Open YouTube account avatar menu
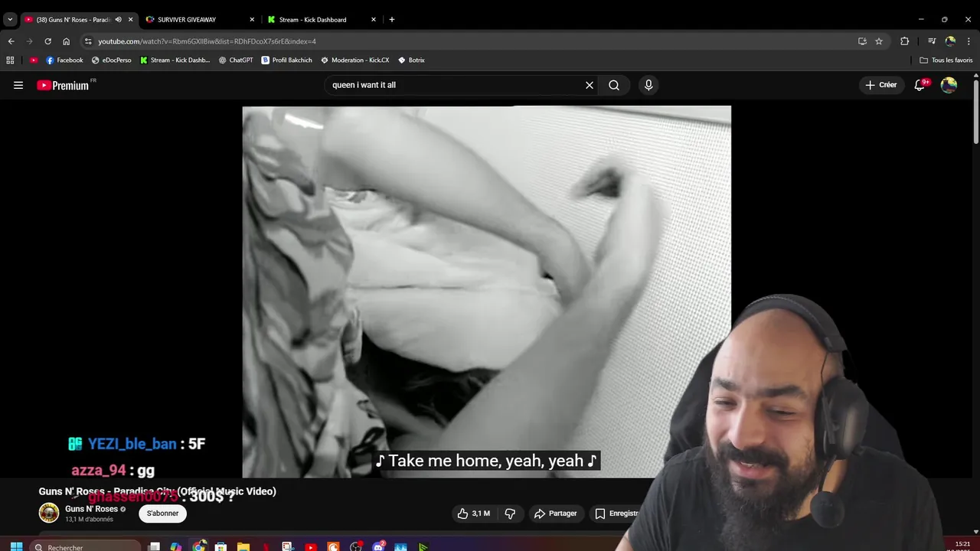The image size is (980, 551). pos(949,85)
